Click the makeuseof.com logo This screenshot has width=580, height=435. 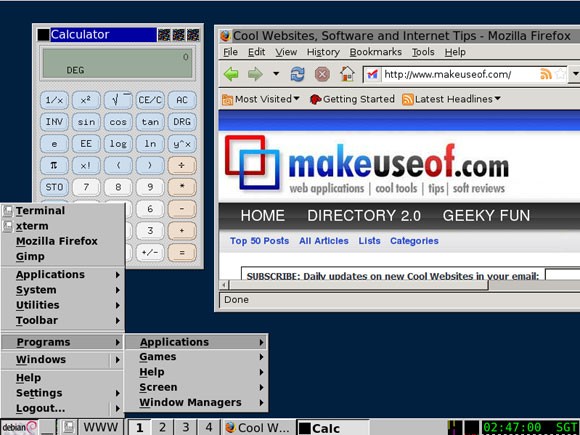(x=366, y=165)
